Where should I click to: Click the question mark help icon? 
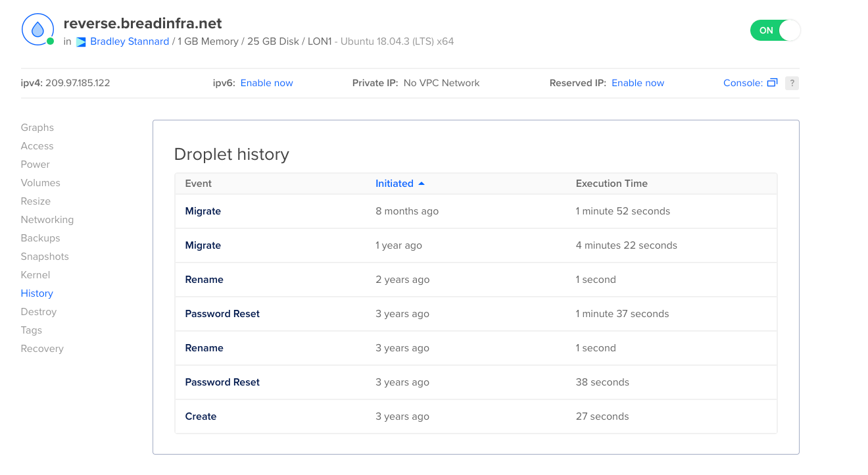point(792,83)
